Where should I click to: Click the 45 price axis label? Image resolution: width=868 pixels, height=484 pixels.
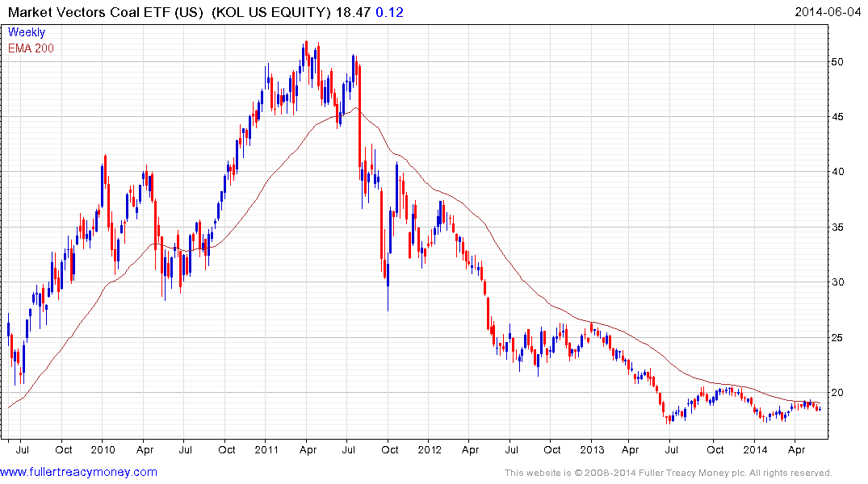837,117
